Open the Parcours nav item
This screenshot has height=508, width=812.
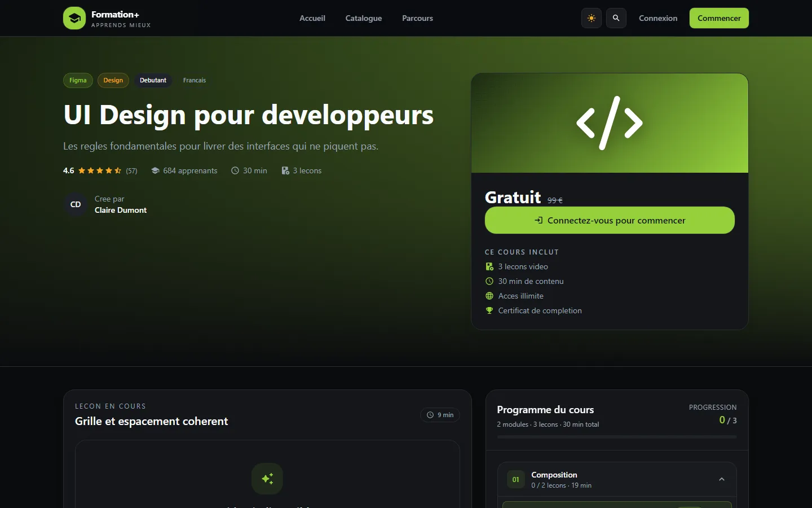click(417, 18)
